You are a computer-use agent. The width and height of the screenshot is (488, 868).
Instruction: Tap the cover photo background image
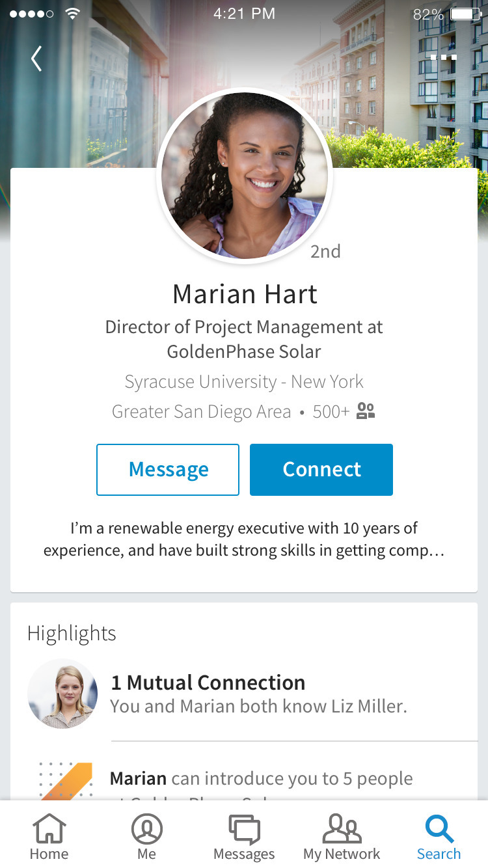[390, 98]
